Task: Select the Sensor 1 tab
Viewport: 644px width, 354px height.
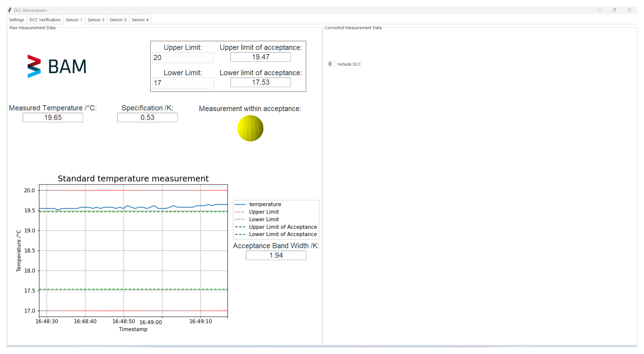Action: click(74, 20)
